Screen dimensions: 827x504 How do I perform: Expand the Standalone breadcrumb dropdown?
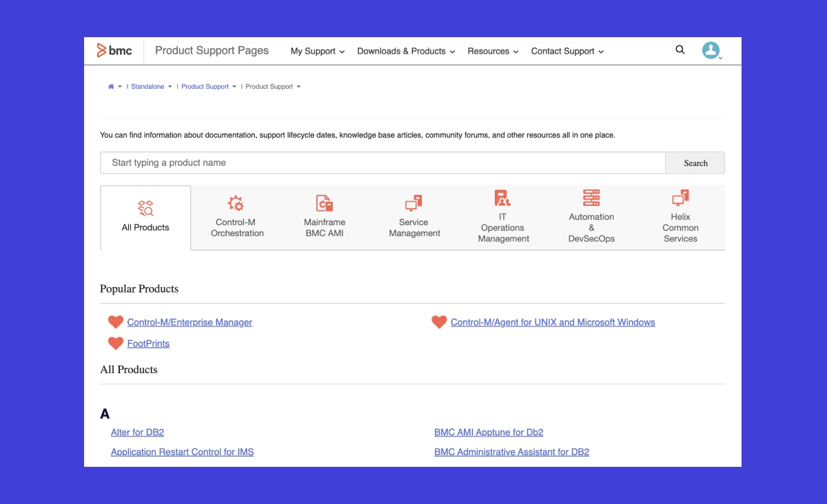pos(170,86)
